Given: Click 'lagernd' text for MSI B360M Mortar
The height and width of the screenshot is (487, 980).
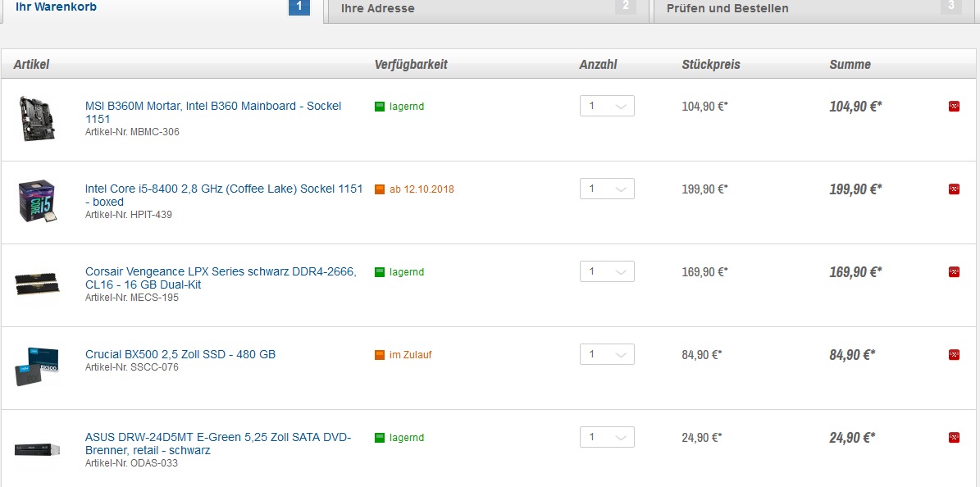Looking at the screenshot, I should 407,107.
